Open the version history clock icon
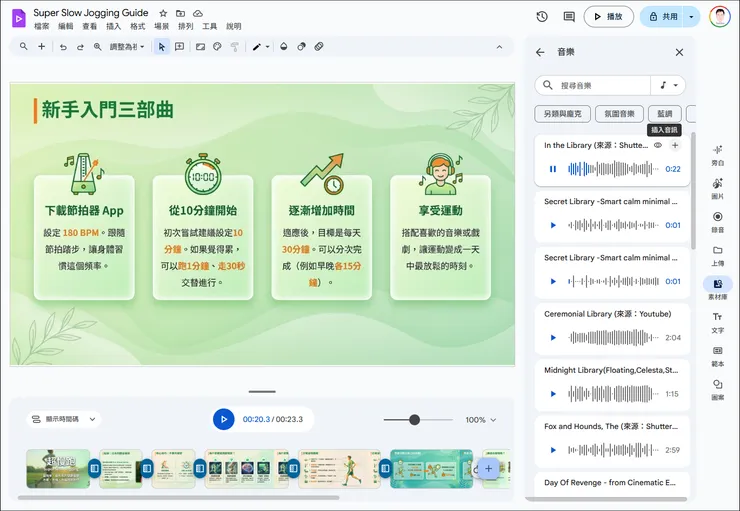740x511 pixels. [x=542, y=17]
